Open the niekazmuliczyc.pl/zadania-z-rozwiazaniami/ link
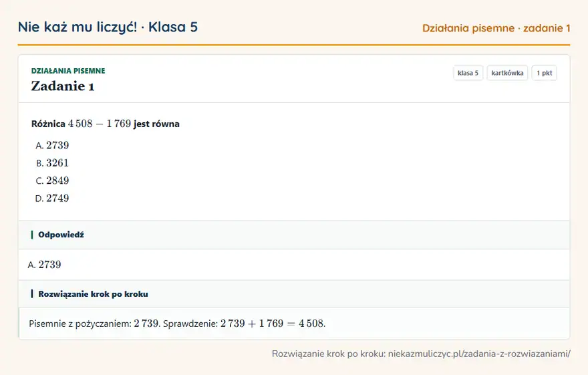 [479, 354]
